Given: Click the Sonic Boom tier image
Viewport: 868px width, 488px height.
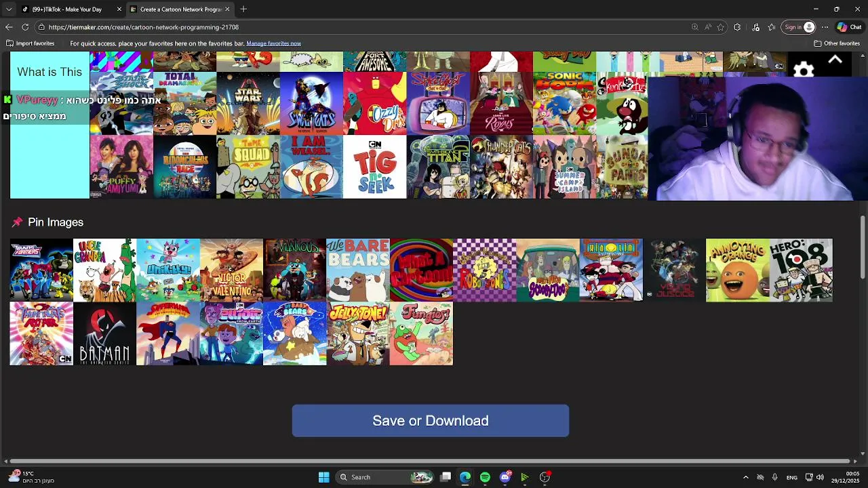Looking at the screenshot, I should tap(564, 103).
